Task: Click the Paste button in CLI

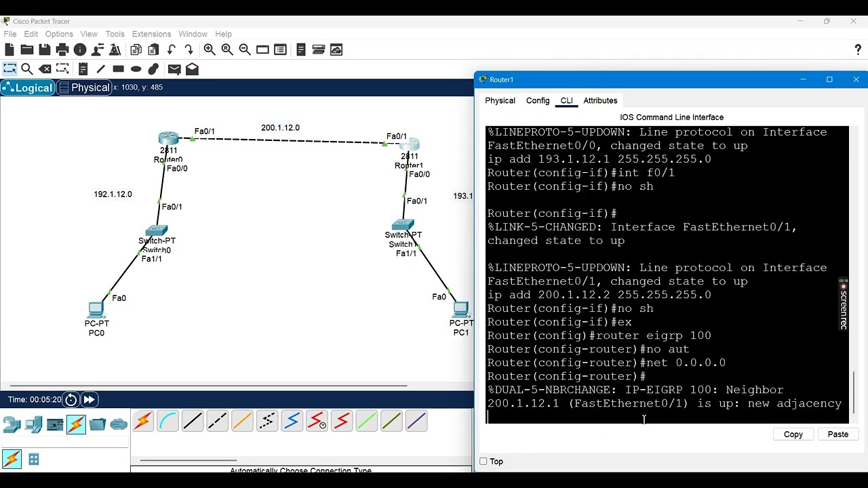Action: click(x=837, y=434)
